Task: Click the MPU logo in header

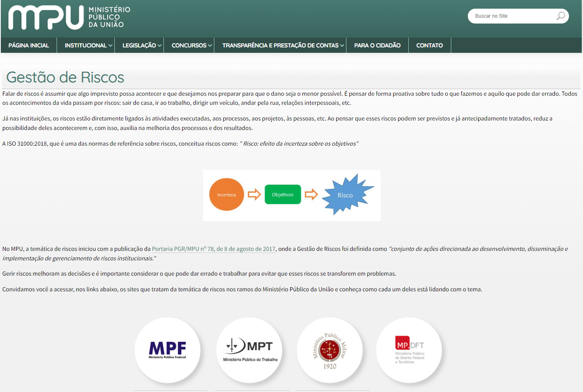Action: click(69, 17)
